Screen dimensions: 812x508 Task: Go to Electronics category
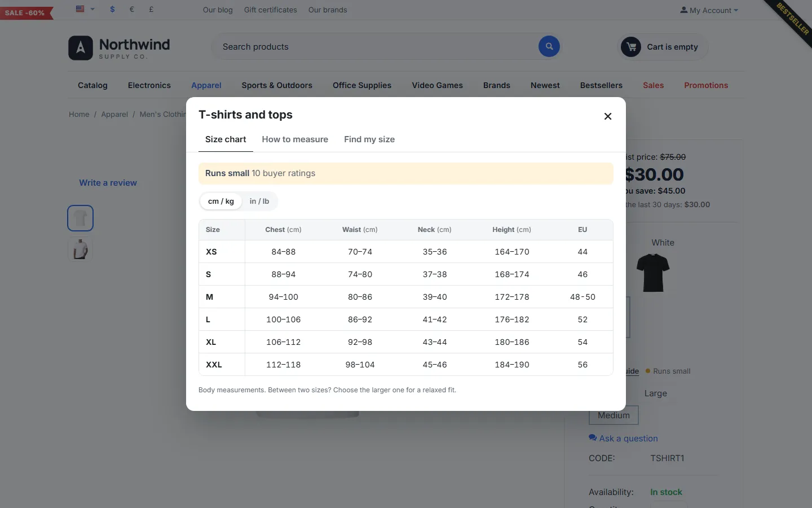click(x=149, y=85)
